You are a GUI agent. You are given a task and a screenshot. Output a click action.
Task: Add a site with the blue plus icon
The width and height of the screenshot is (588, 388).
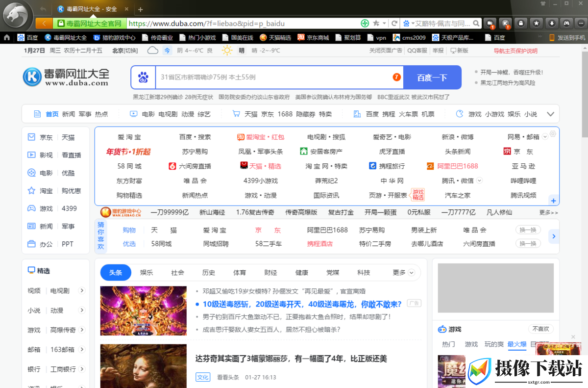click(x=553, y=201)
